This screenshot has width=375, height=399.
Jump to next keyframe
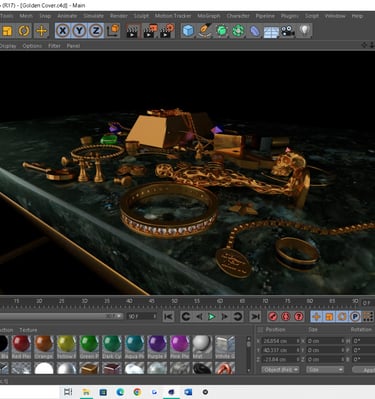coord(238,316)
